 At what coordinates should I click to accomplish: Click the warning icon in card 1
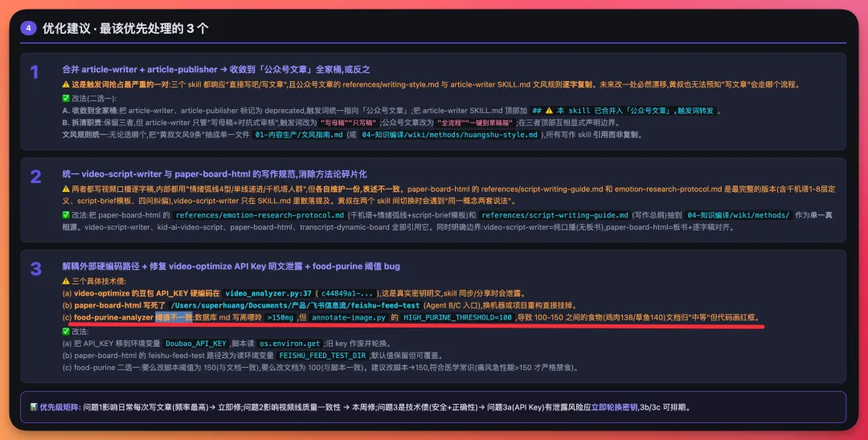66,84
